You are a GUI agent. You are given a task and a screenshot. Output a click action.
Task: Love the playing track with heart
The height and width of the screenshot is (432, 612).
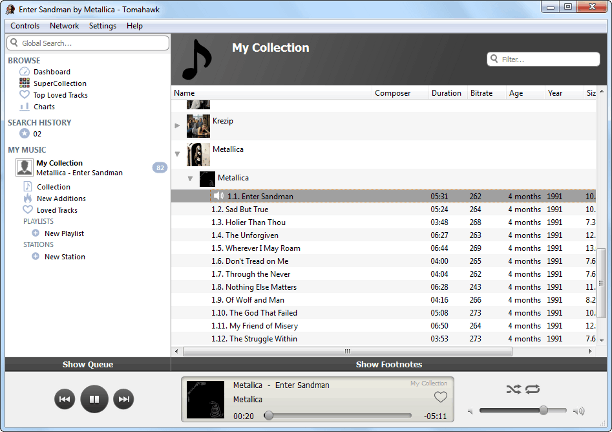(x=440, y=397)
